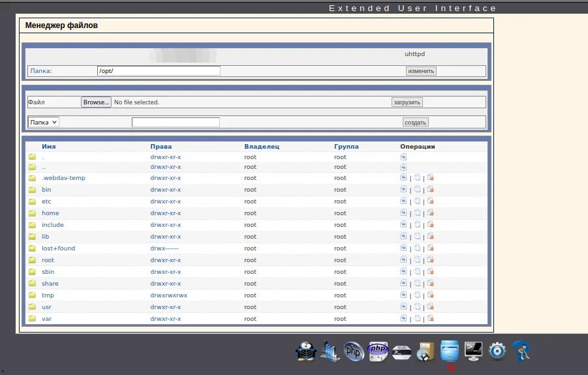Click the загрузить upload button
The height and width of the screenshot is (375, 588).
(407, 102)
